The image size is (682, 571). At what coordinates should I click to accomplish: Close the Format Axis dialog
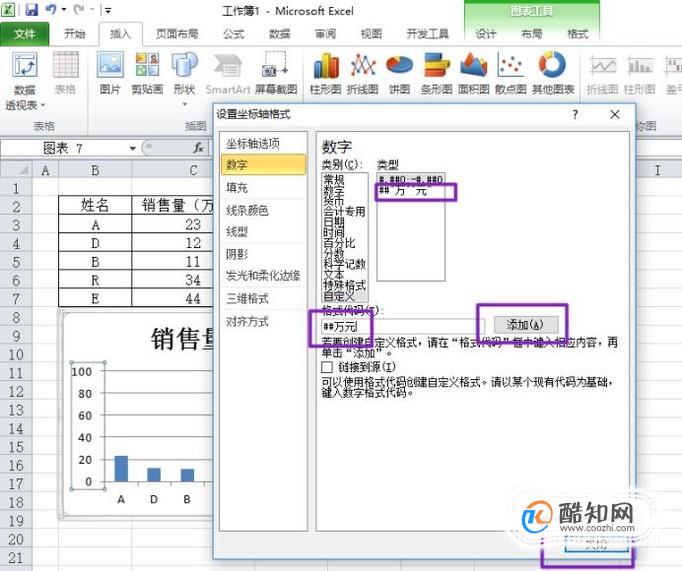(615, 114)
